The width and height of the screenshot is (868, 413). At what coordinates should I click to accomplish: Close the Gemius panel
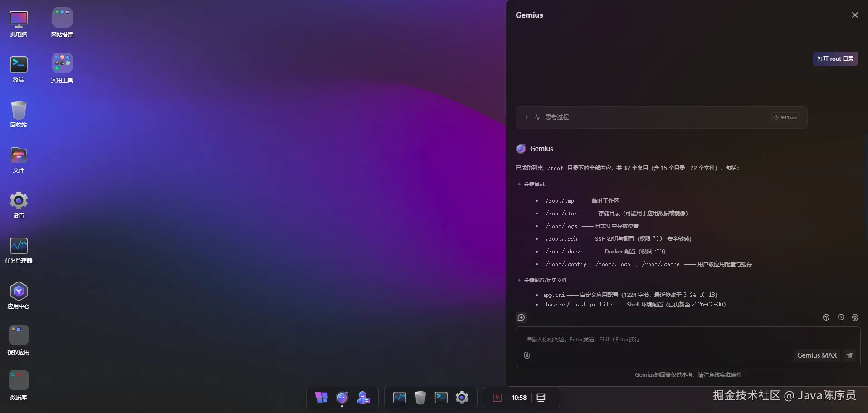click(x=855, y=15)
